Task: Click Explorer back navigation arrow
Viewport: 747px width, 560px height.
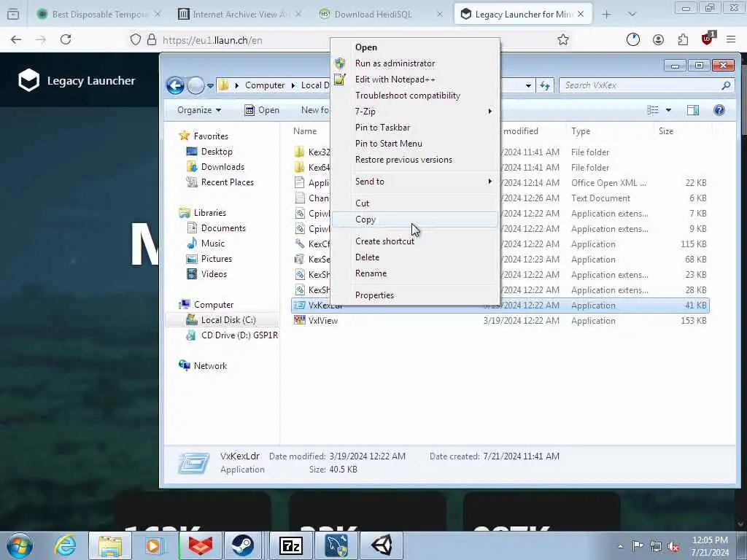Action: tap(175, 86)
